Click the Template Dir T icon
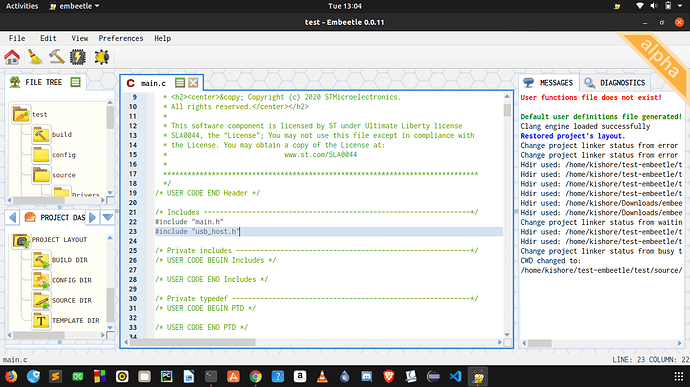The width and height of the screenshot is (690, 387). [x=41, y=321]
